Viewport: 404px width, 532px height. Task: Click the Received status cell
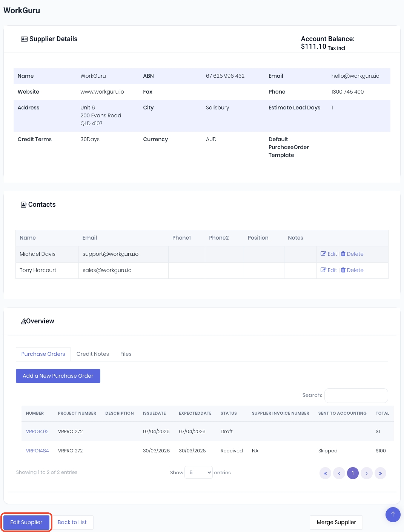tap(232, 451)
